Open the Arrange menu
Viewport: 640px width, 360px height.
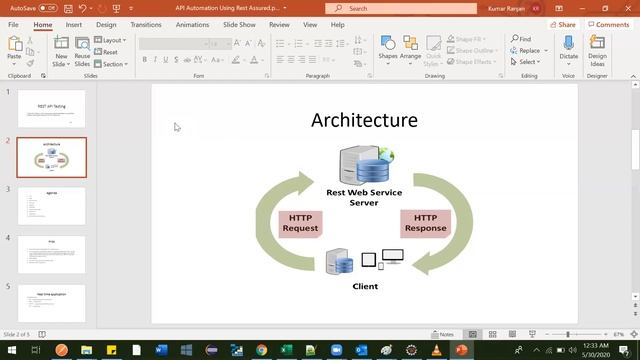[410, 51]
